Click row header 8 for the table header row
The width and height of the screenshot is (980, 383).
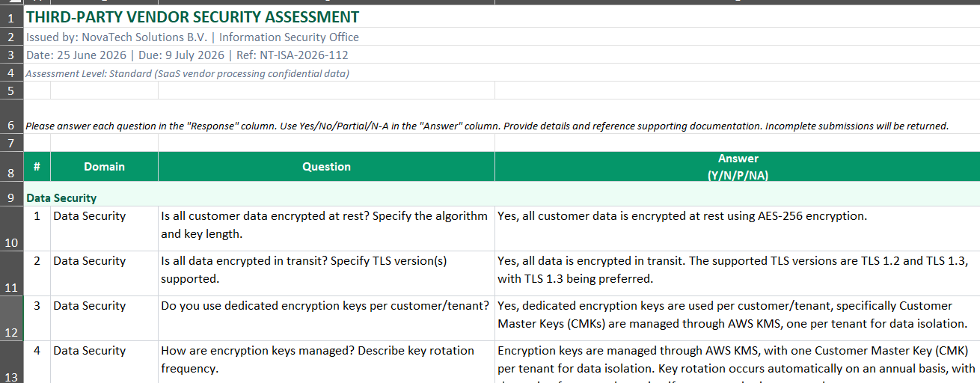12,166
